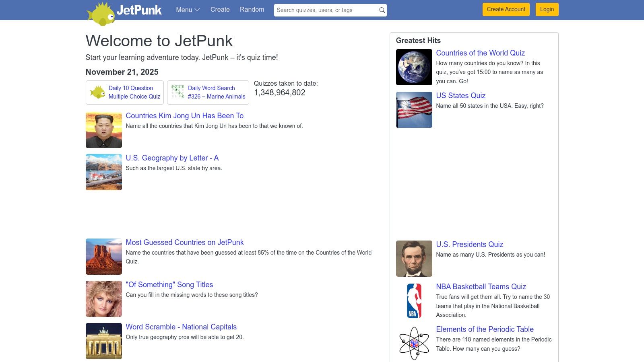This screenshot has height=362, width=644.
Task: Select the Create menu item
Action: point(220,10)
